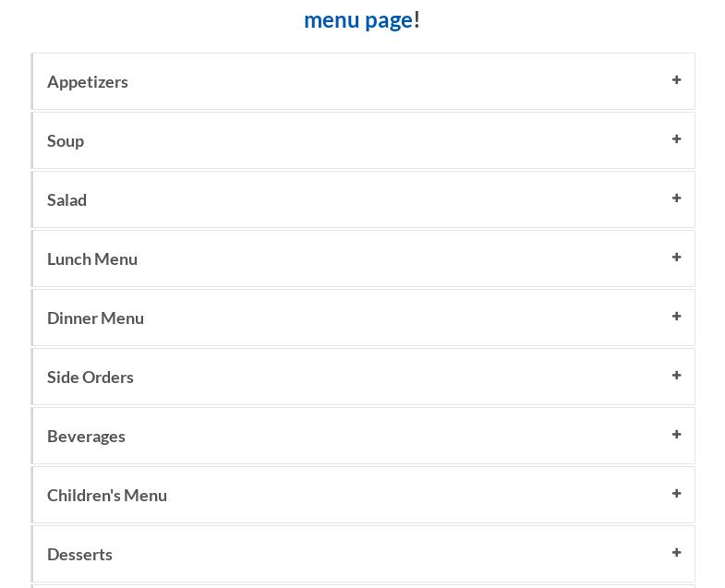Show the Dinner Menu items
This screenshot has width=725, height=588.
point(95,318)
